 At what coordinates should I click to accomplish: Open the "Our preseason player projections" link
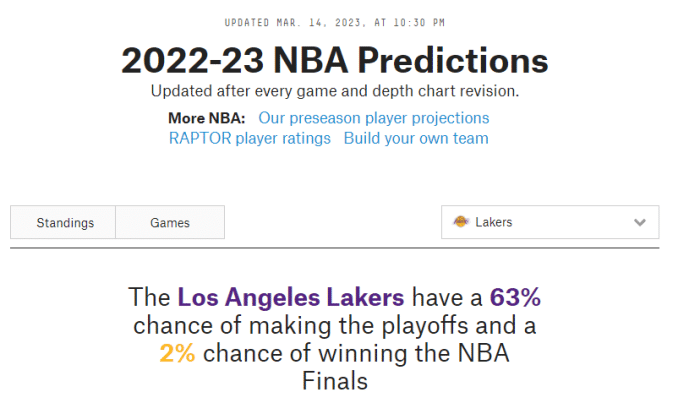click(x=374, y=118)
